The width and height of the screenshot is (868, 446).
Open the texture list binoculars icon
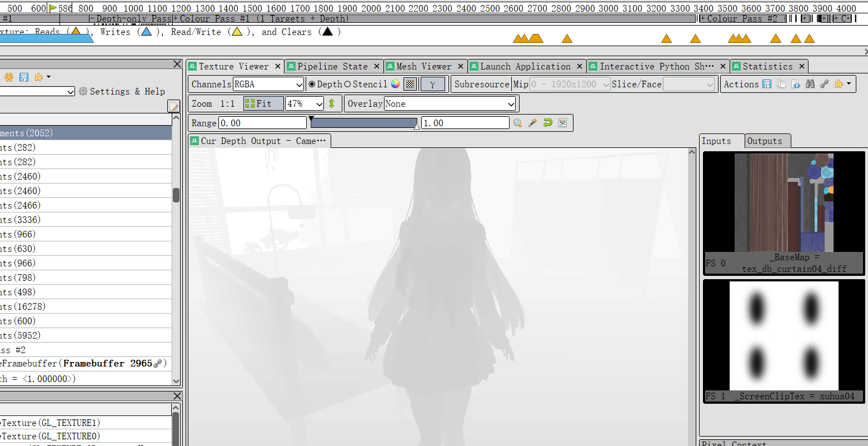810,84
